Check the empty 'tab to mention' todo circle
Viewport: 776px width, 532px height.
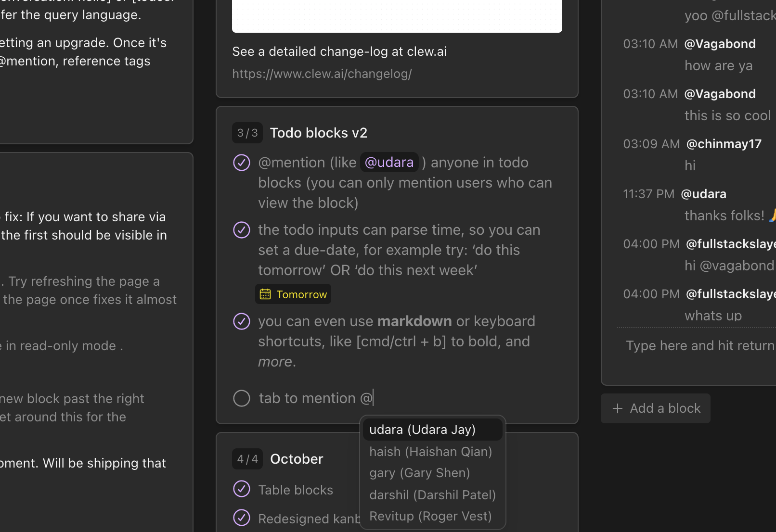[242, 398]
